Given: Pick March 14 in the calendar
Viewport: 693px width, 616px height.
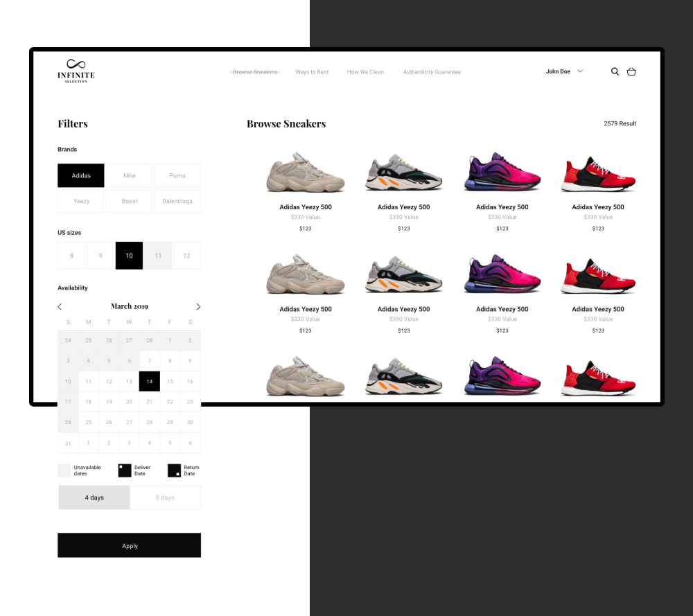Looking at the screenshot, I should pyautogui.click(x=150, y=381).
